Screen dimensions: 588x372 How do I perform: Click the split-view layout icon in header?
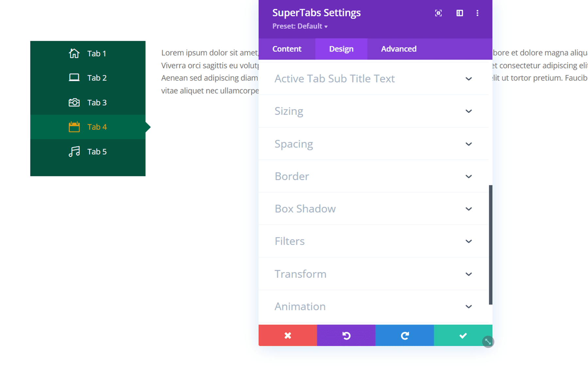click(459, 13)
